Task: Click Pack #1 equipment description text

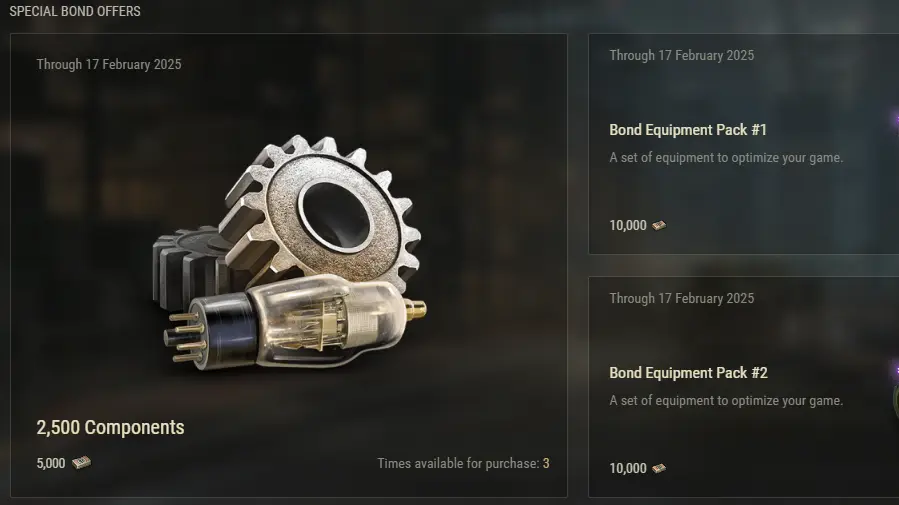Action: (x=726, y=158)
